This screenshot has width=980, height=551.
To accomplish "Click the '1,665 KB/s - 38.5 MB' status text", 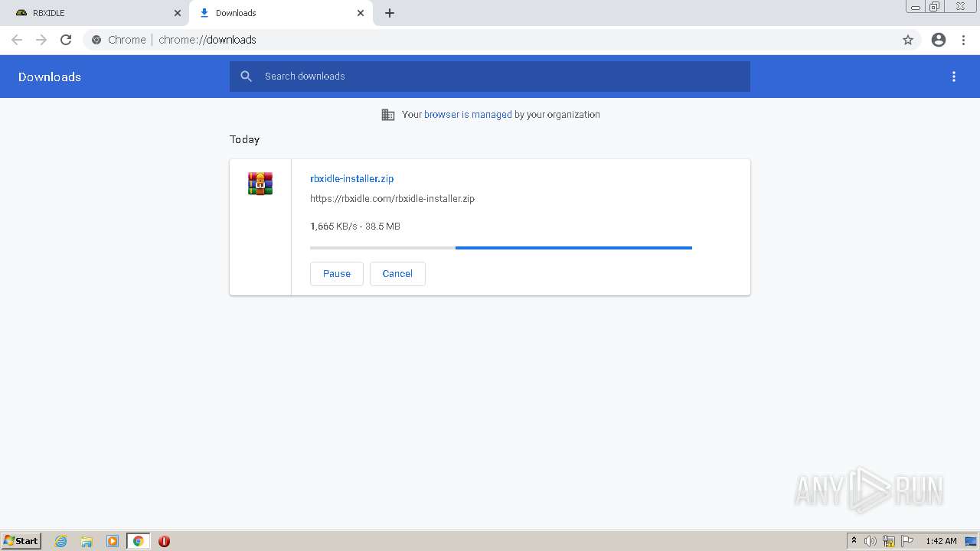I will pos(355,227).
